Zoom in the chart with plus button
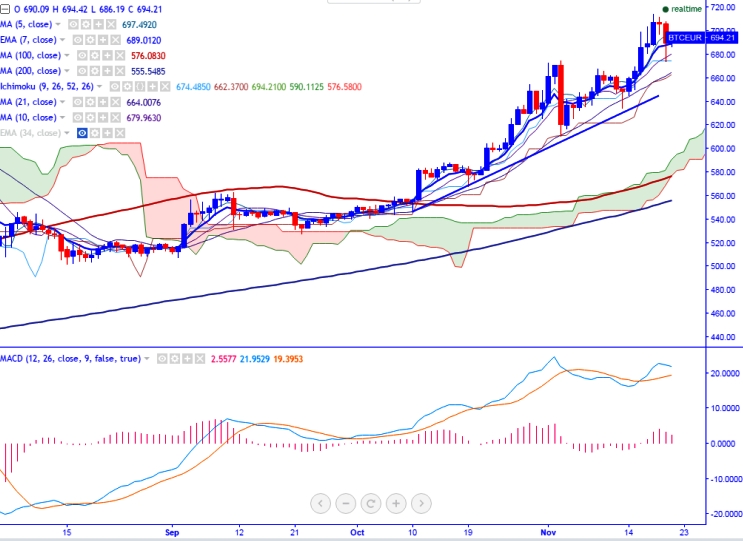This screenshot has width=743, height=541. coord(396,503)
